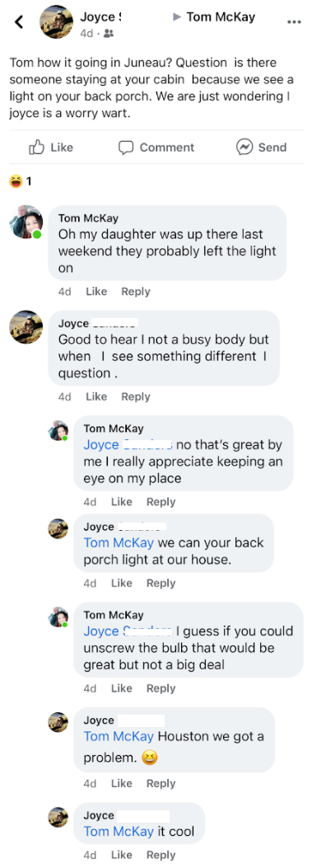Open the audience friends icon beside 4d
The height and width of the screenshot is (868, 312).
109,33
